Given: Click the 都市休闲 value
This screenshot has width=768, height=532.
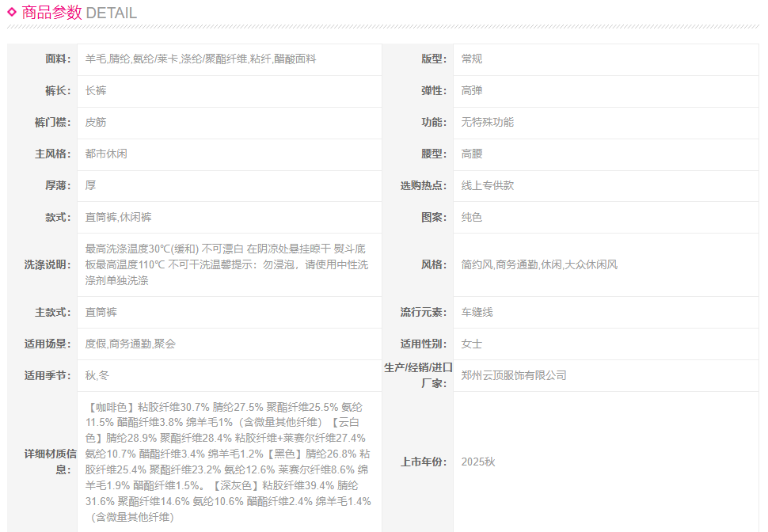Looking at the screenshot, I should tap(106, 154).
